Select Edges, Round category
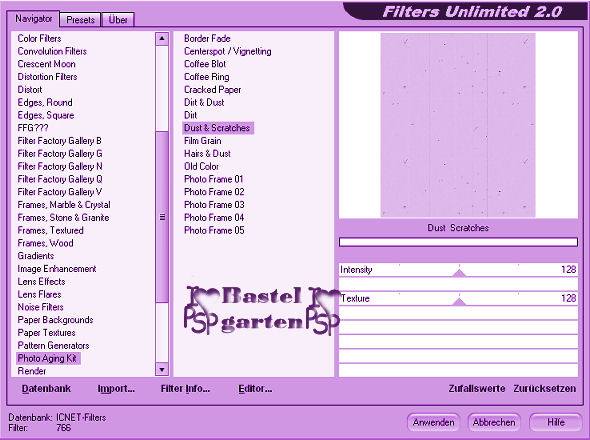Viewport: 590px width, 440px height. [x=45, y=102]
